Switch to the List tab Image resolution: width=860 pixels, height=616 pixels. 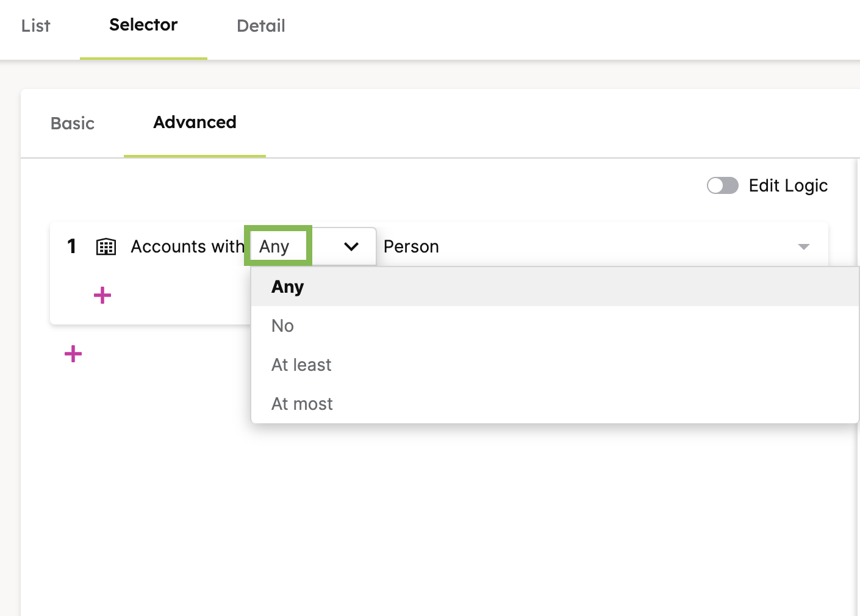click(x=35, y=26)
